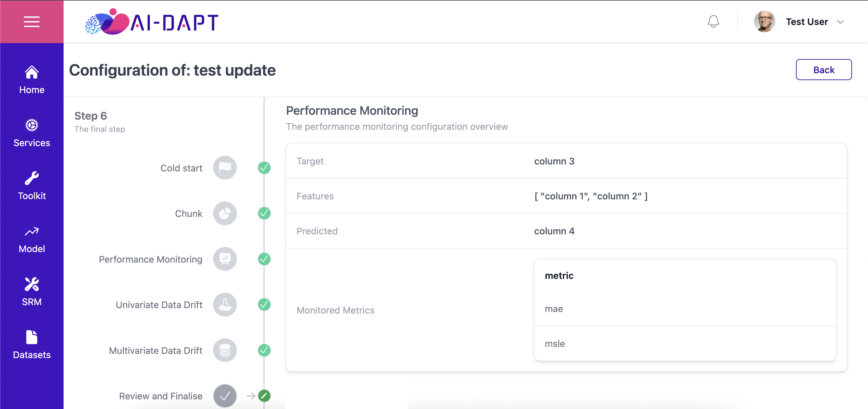Click green check beside Performance Monitoring step
This screenshot has height=409, width=868.
pyautogui.click(x=264, y=259)
